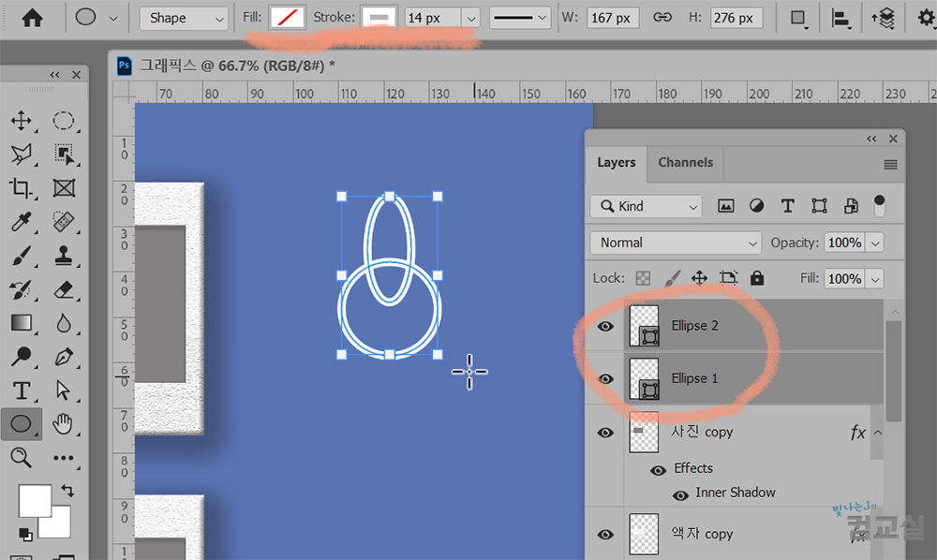Switch to the Channels tab
Viewport: 937px width, 560px height.
[686, 162]
